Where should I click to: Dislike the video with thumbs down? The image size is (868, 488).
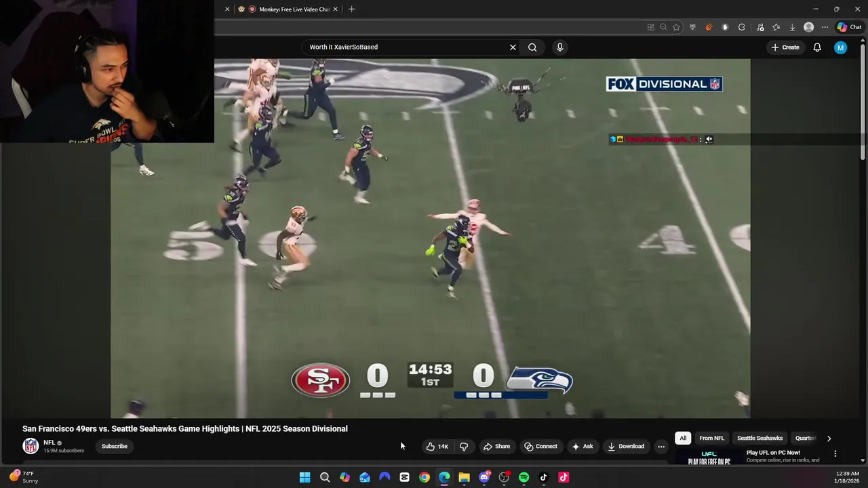[464, 447]
